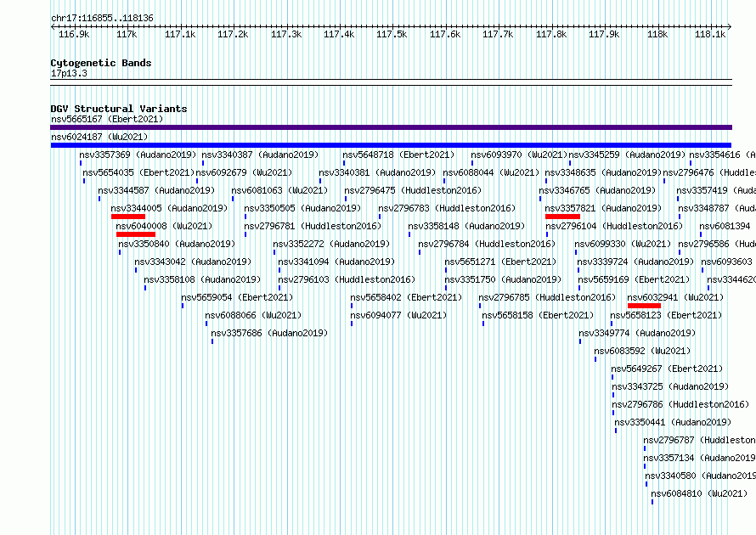Select nsv2796783 (Huddleston2016) label

(448, 208)
